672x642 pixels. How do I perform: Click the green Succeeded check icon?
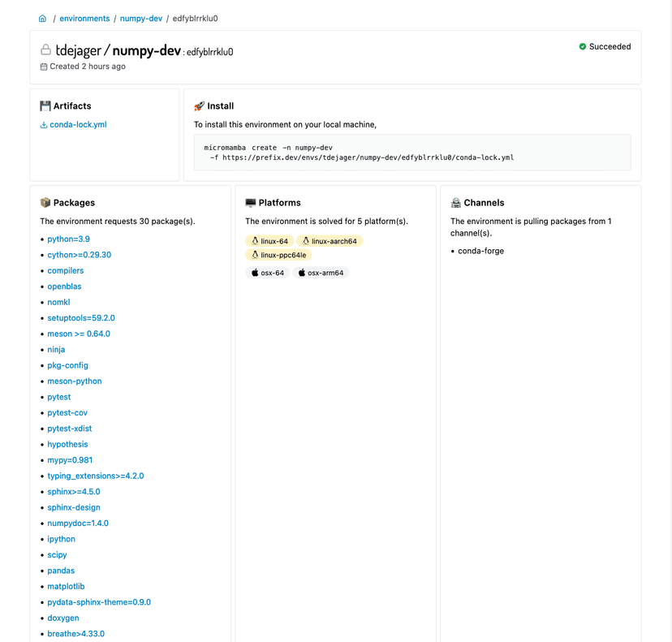click(x=583, y=47)
